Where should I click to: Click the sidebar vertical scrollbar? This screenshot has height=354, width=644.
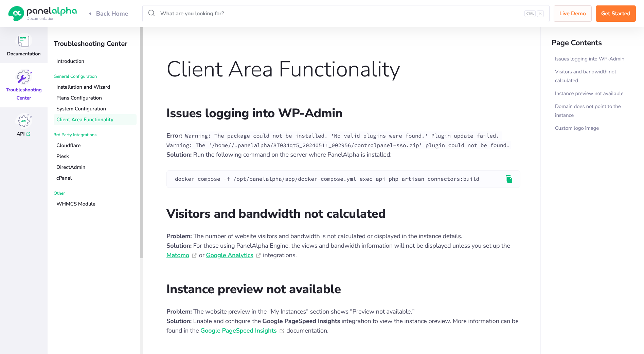[141, 143]
